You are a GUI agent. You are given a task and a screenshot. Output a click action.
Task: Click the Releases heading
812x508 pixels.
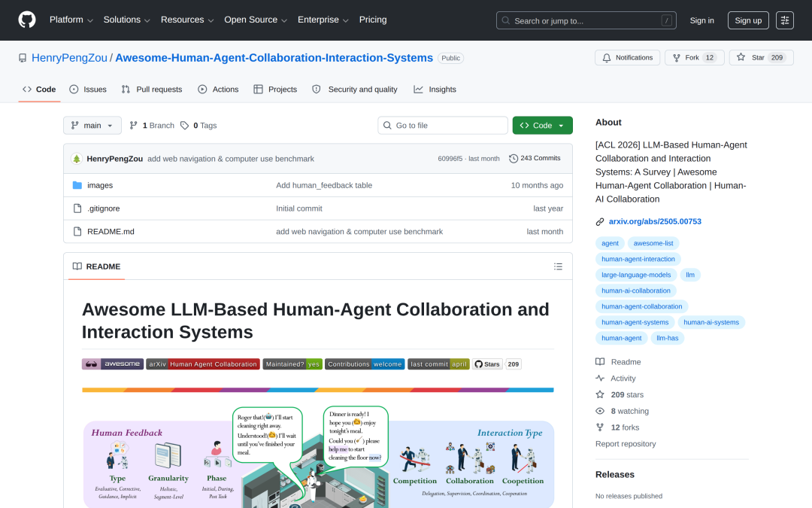[x=615, y=474]
